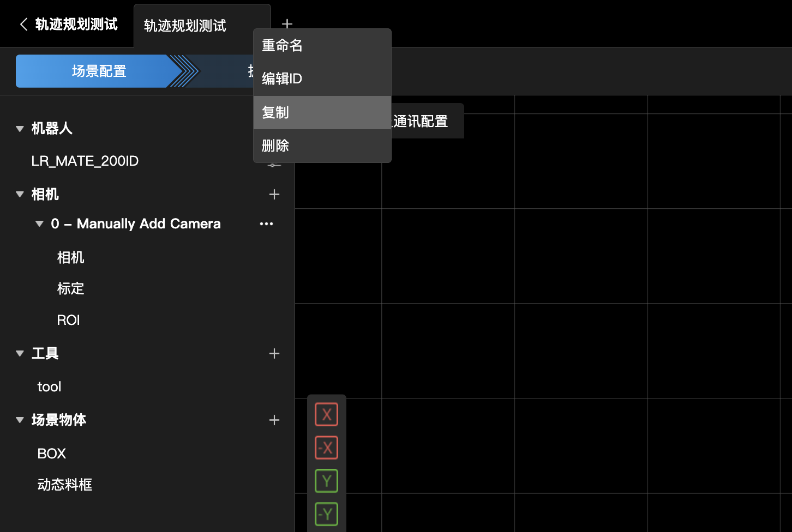Open more options for Manually Add Camera
This screenshot has width=792, height=532.
pos(266,224)
